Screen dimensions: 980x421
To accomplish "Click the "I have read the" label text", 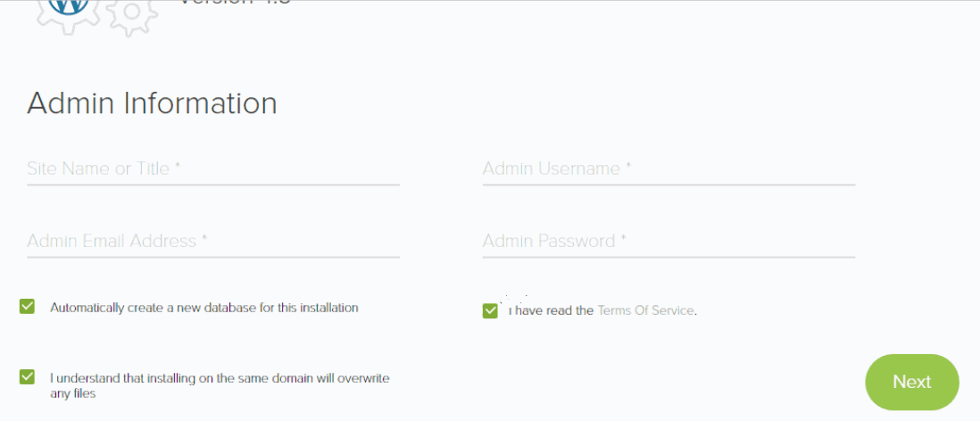I will click(x=552, y=310).
